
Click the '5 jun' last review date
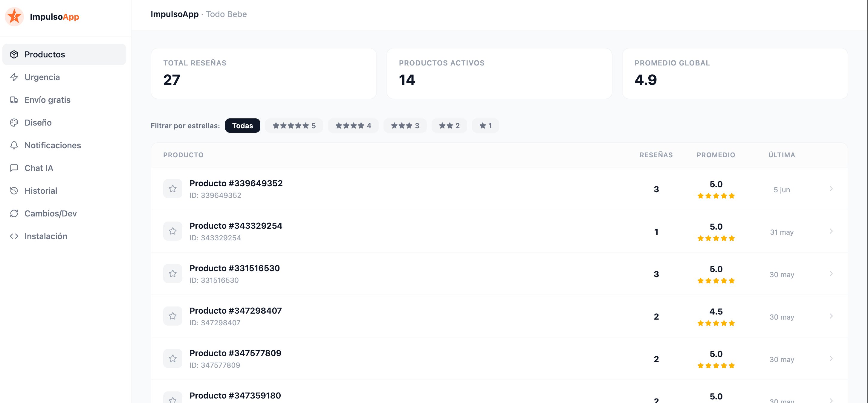[782, 190]
